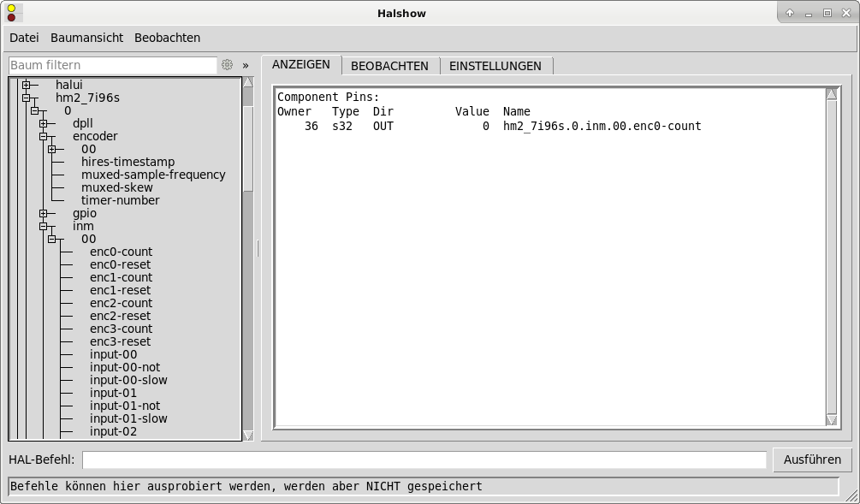
Task: Click the Component Pins heading text
Action: point(328,97)
